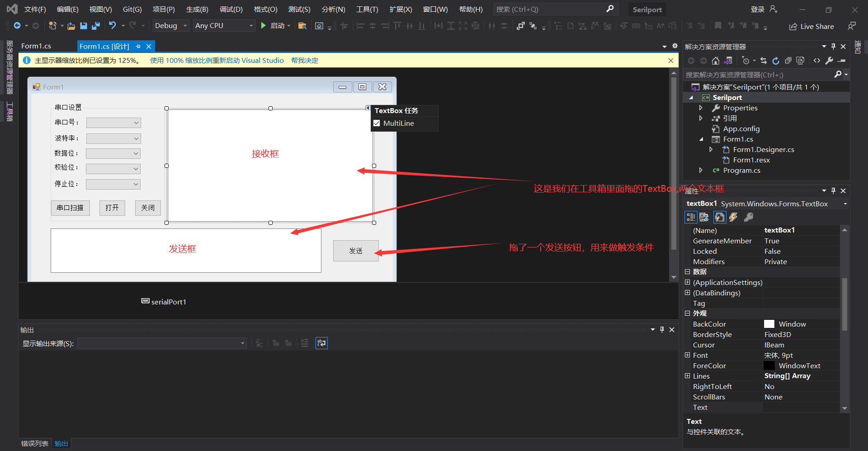Refresh the Solution Explorer

pyautogui.click(x=776, y=60)
